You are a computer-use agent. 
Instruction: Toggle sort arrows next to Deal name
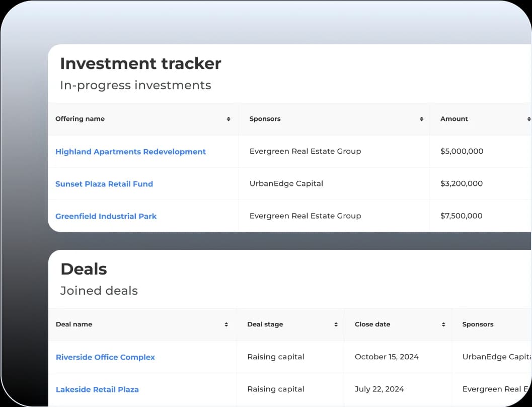point(226,325)
